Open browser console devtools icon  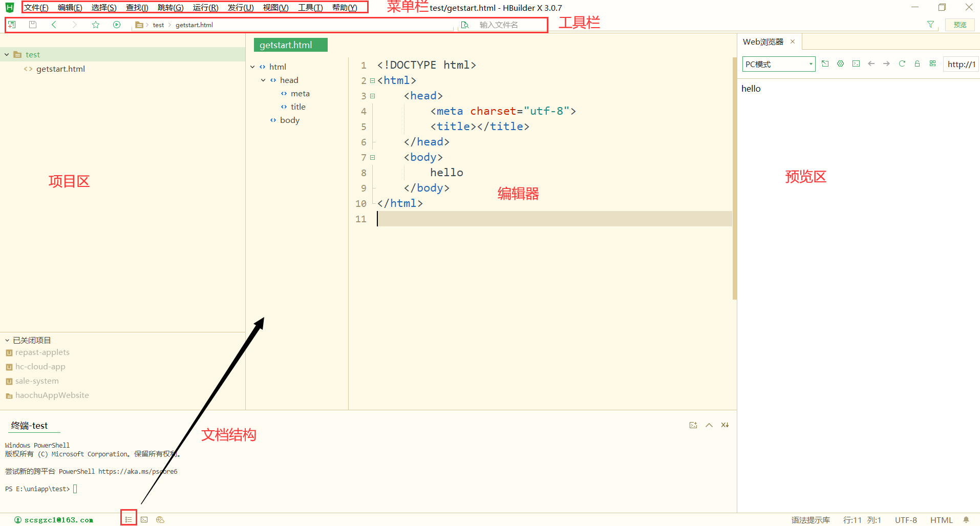[856, 64]
